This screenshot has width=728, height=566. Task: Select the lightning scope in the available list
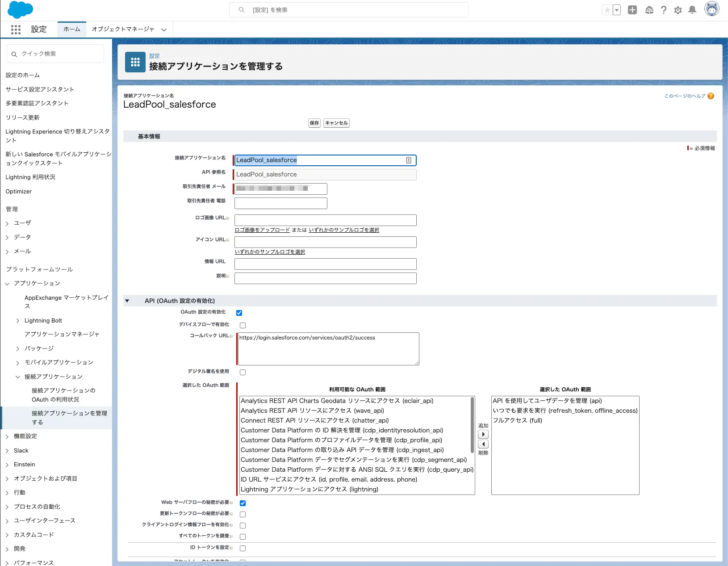[x=310, y=489]
